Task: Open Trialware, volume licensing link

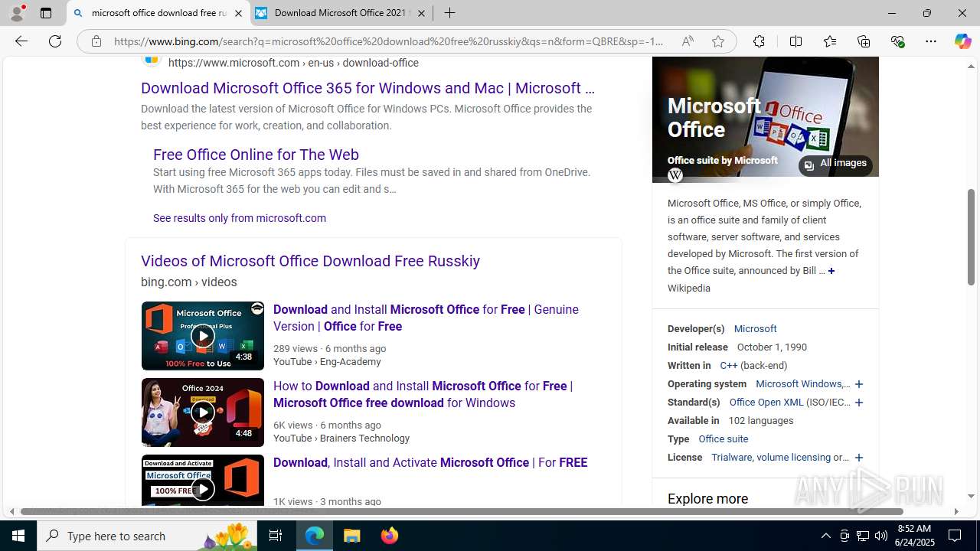Action: pos(771,458)
